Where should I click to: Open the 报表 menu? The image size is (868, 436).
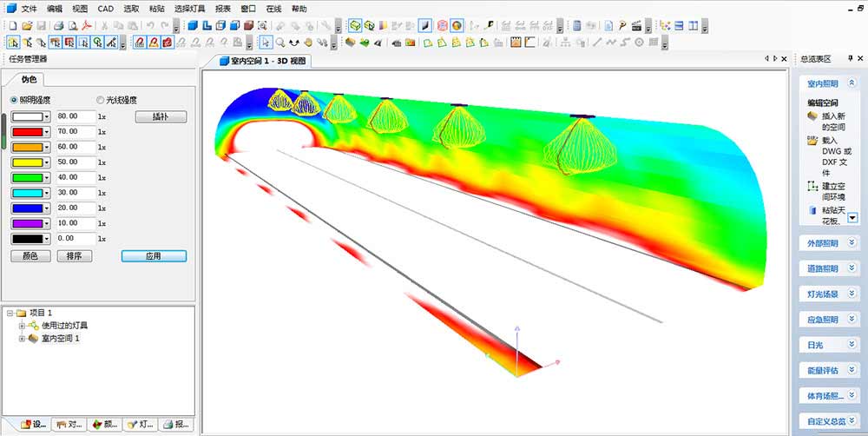pos(222,8)
